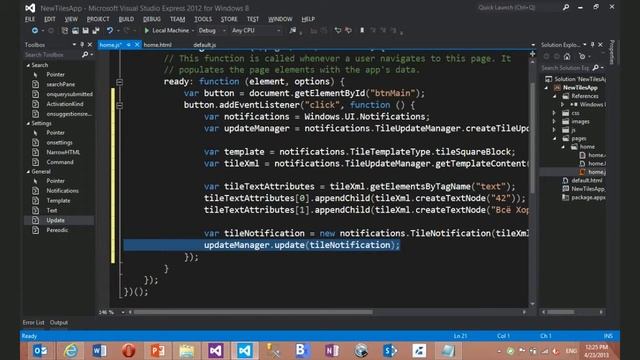Open the collapsed Properties side tab
Screen dimensions: 640x360
pos(612,52)
